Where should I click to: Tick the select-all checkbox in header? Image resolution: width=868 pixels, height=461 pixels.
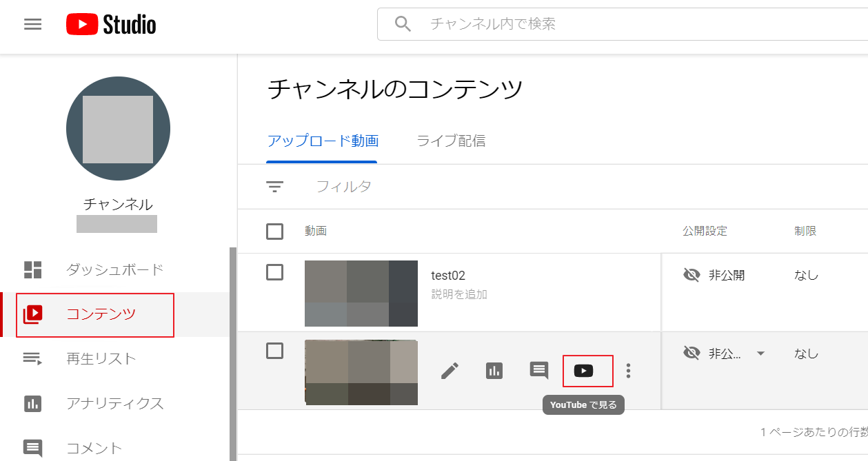pyautogui.click(x=274, y=232)
